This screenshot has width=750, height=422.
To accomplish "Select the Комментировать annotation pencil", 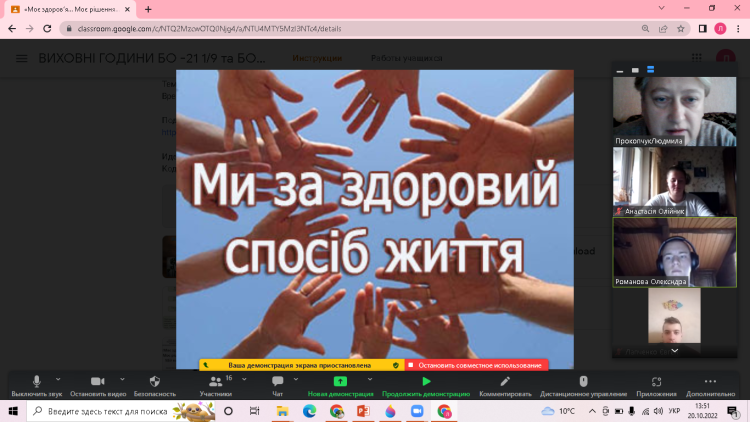I will (x=505, y=383).
